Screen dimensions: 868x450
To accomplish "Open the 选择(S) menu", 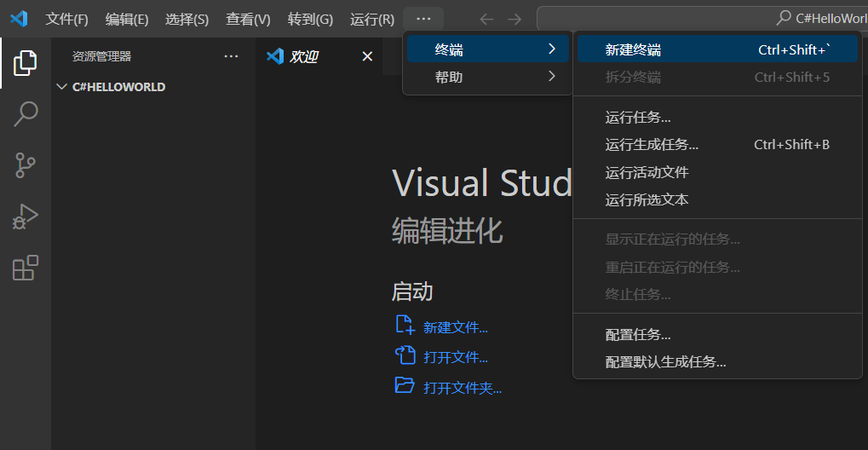I will click(x=187, y=20).
